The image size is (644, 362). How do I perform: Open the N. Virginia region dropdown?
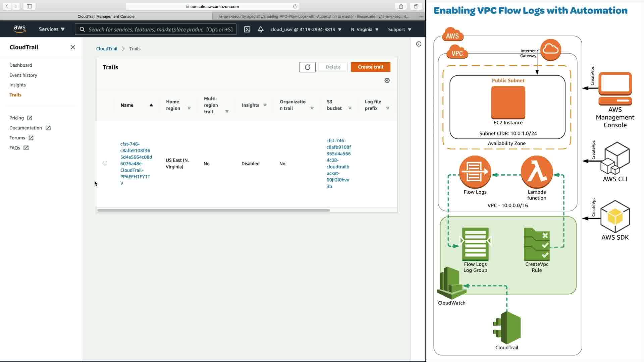coord(365,29)
